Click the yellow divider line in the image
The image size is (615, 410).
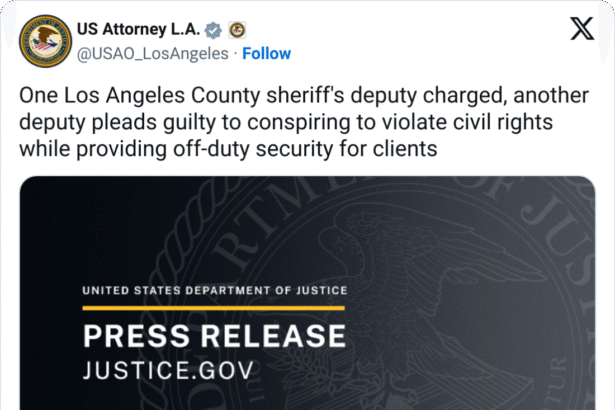pyautogui.click(x=213, y=308)
